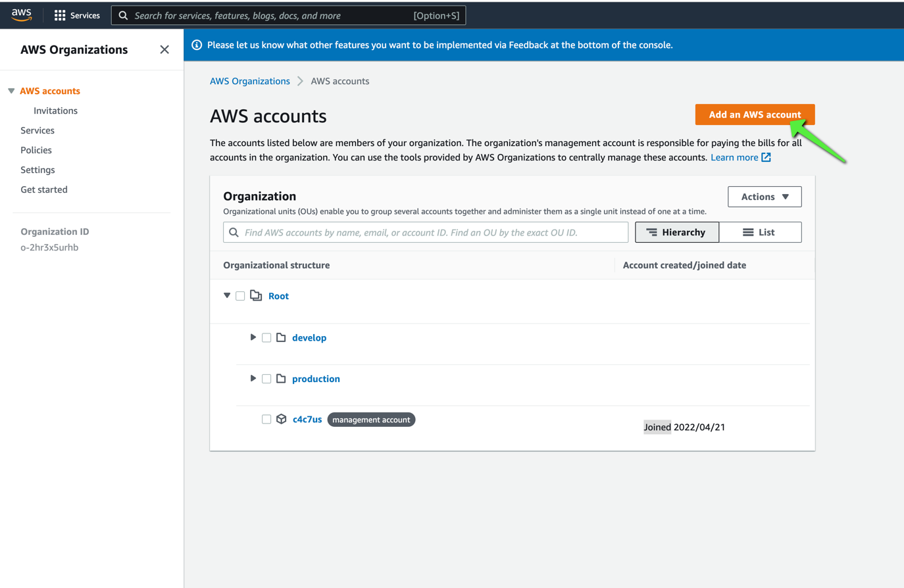Open the c4c7us account link

click(x=307, y=419)
